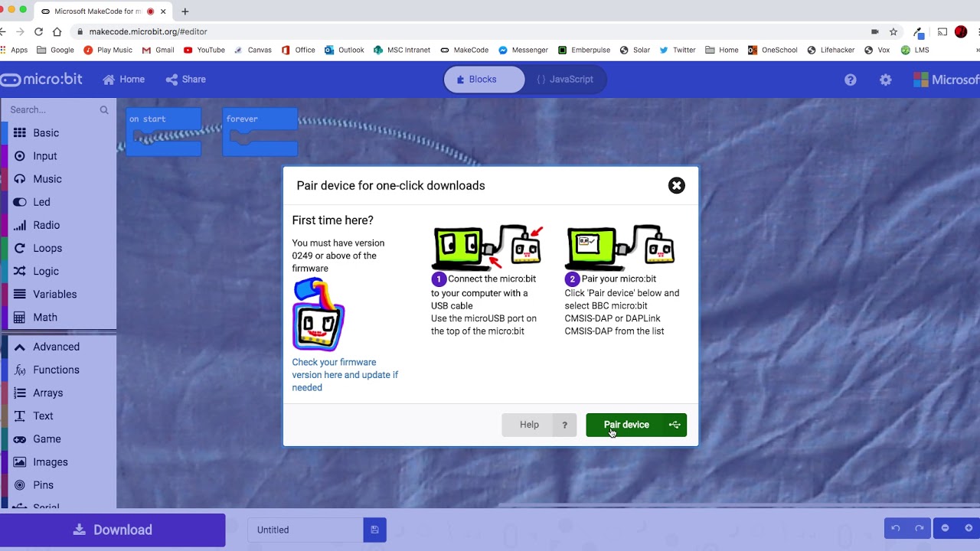Zoom out the workspace
The width and height of the screenshot is (980, 551).
[x=945, y=528]
